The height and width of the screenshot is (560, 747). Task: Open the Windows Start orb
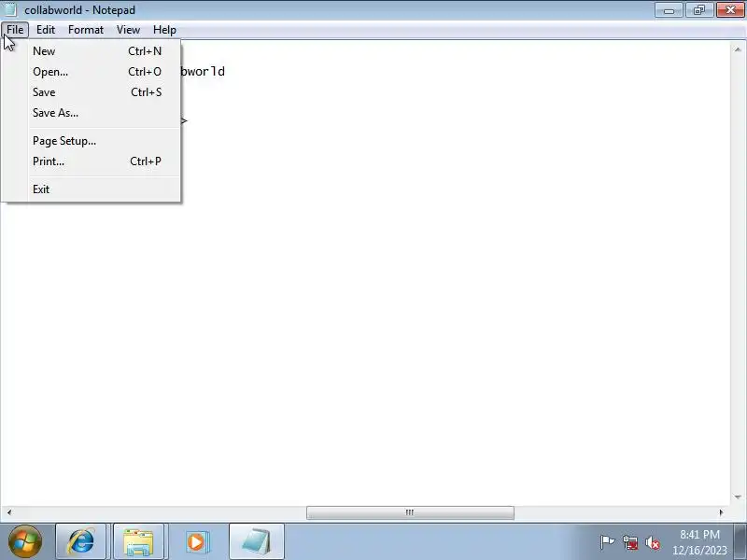pyautogui.click(x=25, y=541)
